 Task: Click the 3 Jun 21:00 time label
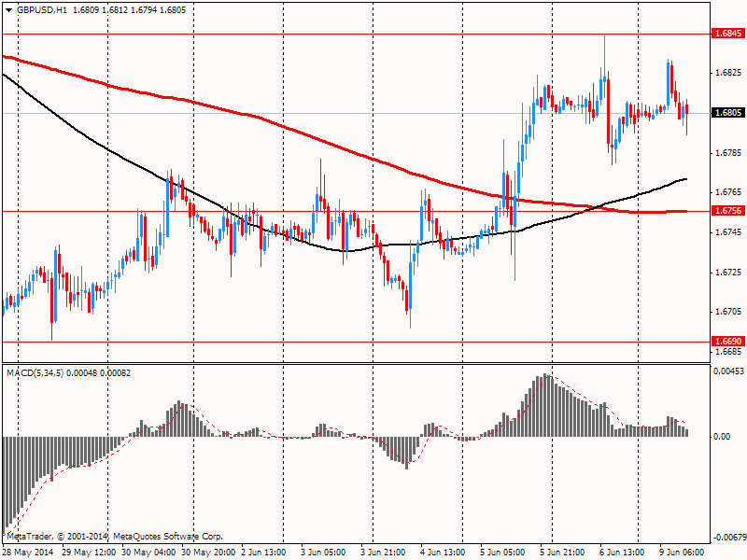coord(383,553)
